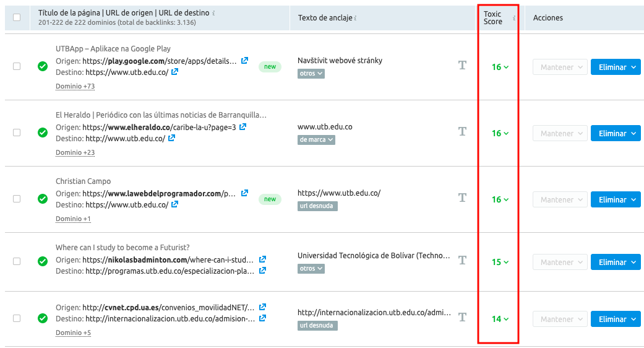Click Mantener in Futurist row

coord(560,262)
